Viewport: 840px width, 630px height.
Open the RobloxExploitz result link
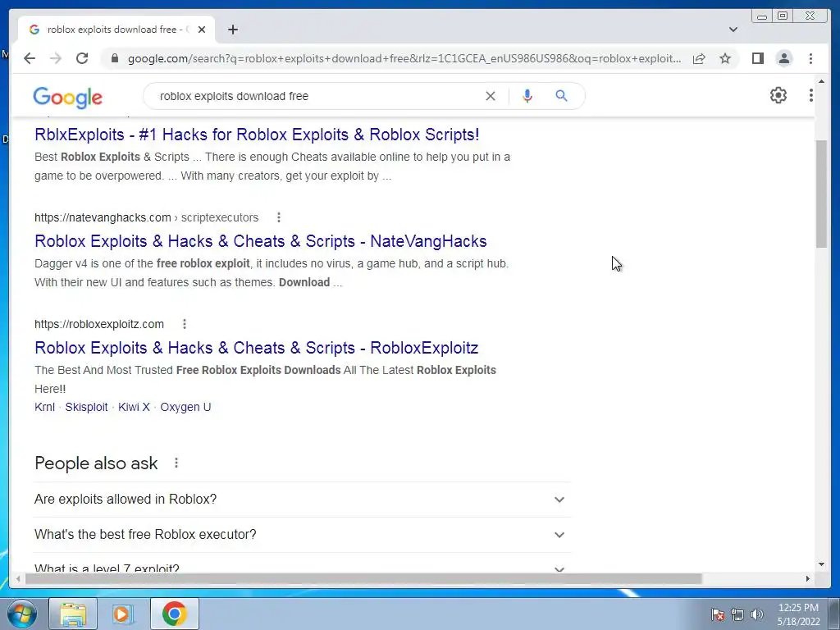pyautogui.click(x=256, y=348)
